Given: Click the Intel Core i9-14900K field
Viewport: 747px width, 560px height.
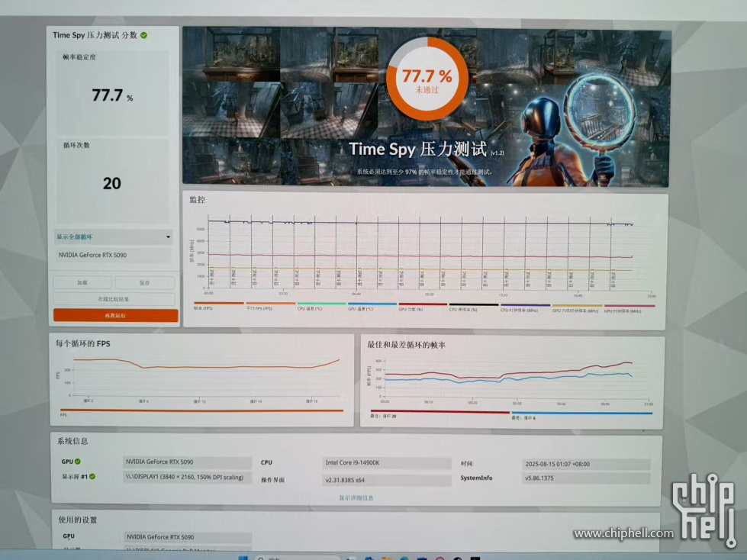Looking at the screenshot, I should pyautogui.click(x=386, y=463).
